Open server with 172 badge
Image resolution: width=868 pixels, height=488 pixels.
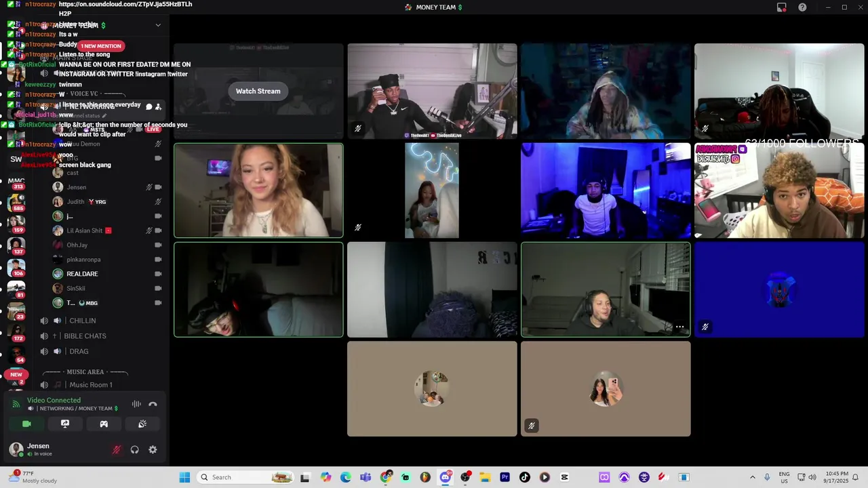click(16, 331)
